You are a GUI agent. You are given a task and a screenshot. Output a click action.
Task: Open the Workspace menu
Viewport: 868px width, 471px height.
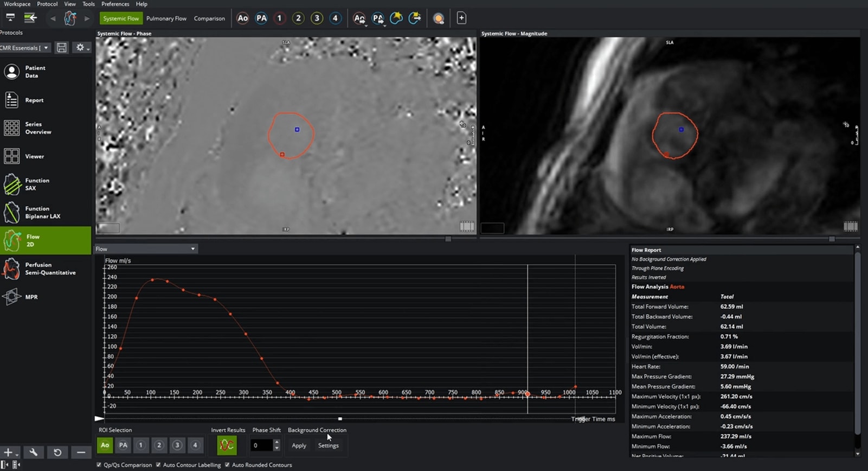click(x=17, y=4)
